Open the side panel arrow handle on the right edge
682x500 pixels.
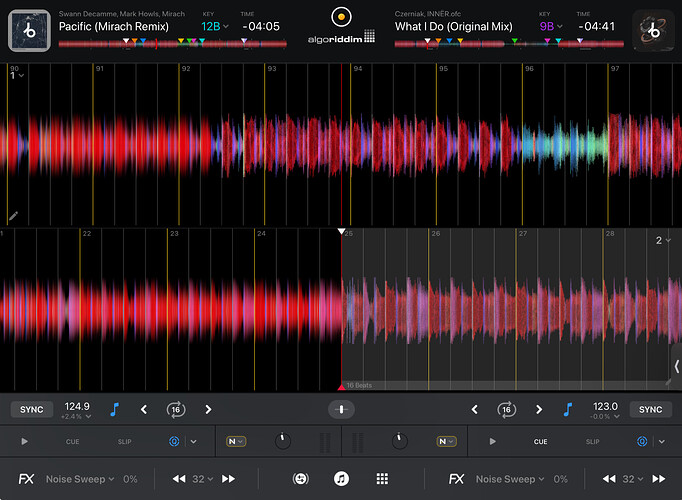coord(677,366)
